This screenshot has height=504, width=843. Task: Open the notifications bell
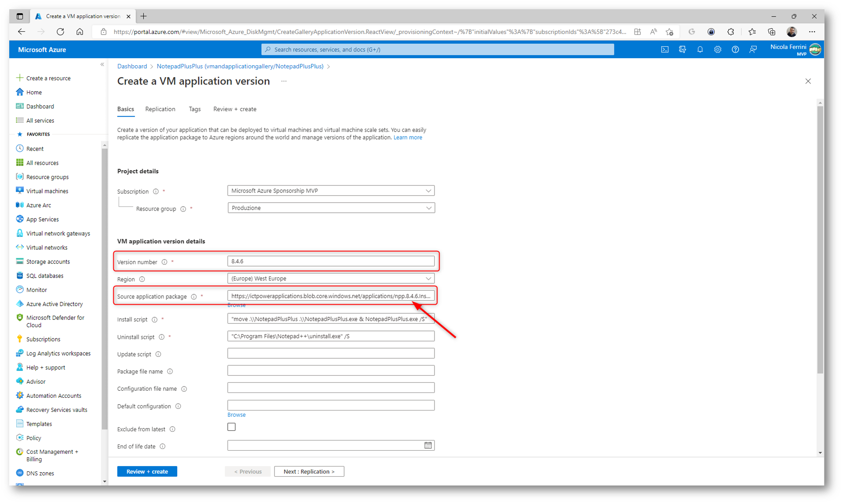pos(700,50)
